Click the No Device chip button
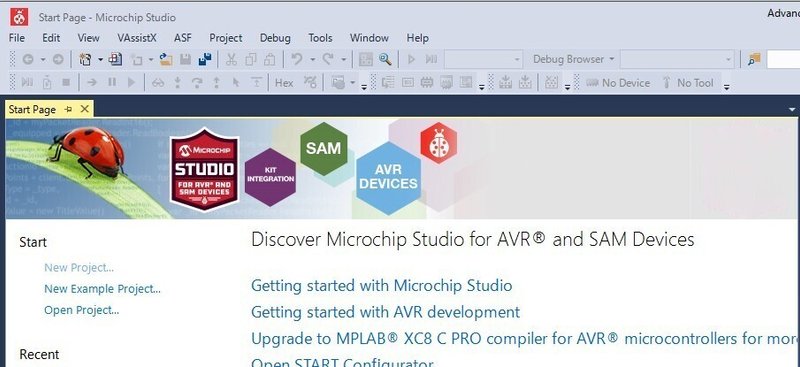 pyautogui.click(x=618, y=83)
